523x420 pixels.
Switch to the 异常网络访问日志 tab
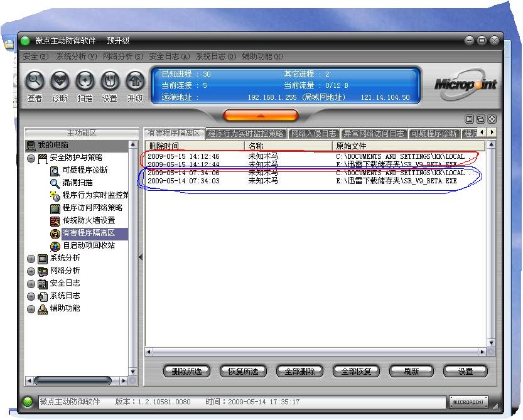374,134
